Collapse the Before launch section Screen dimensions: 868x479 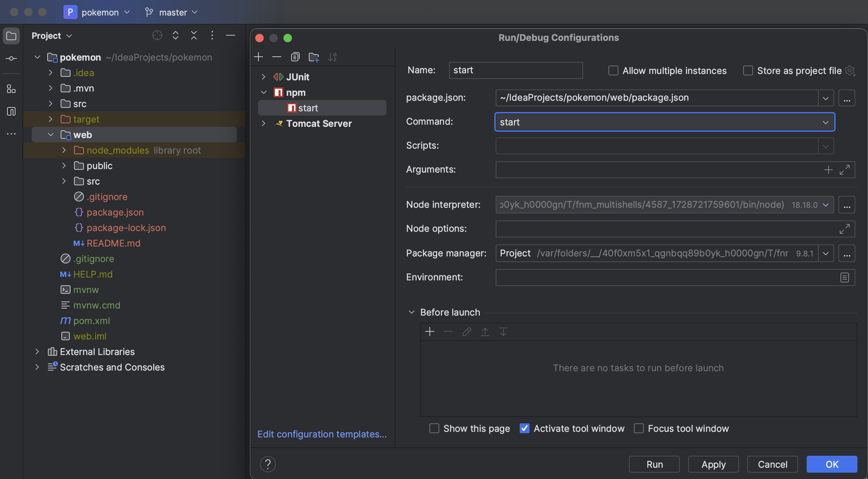411,312
